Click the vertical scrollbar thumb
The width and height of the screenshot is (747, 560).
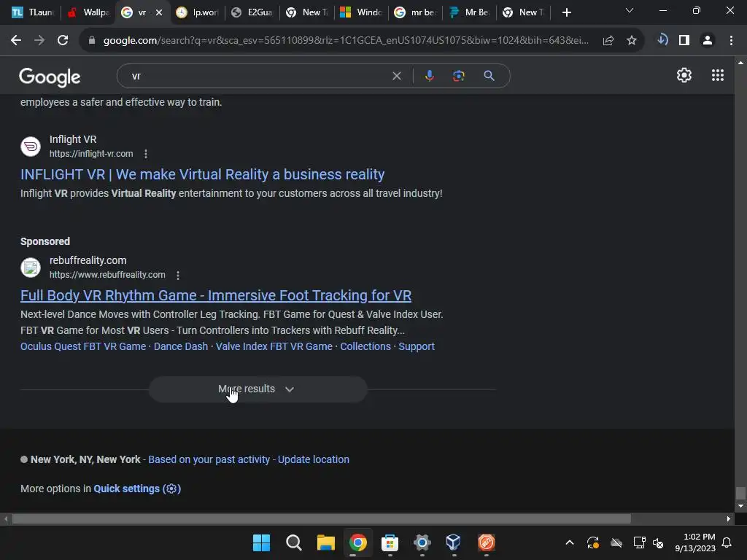click(x=740, y=494)
